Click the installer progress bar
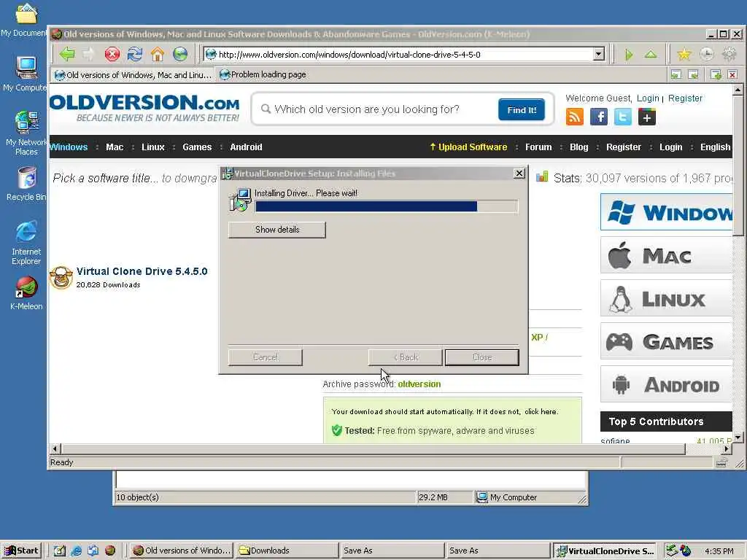This screenshot has height=560, width=747. (387, 206)
